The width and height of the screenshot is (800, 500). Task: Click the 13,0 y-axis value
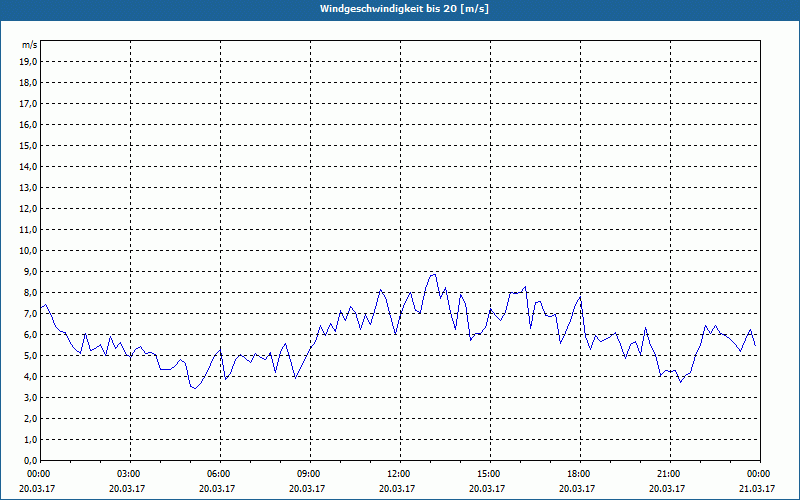click(x=28, y=188)
